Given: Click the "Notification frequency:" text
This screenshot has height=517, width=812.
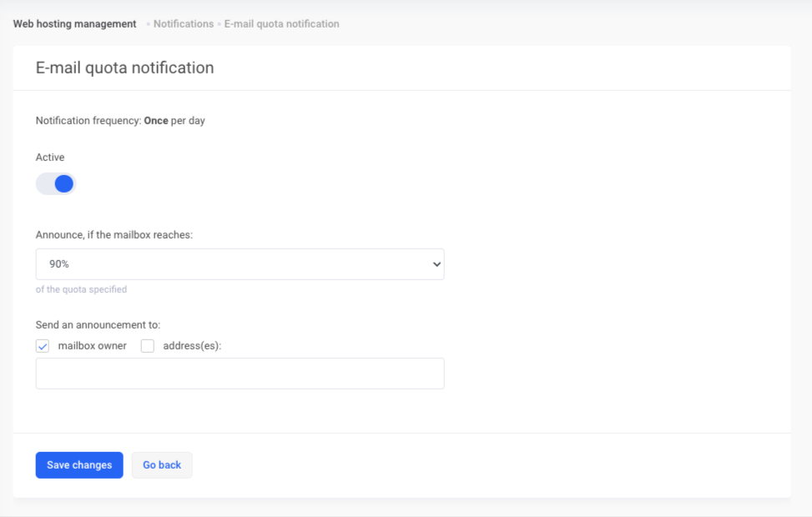Looking at the screenshot, I should pos(88,121).
